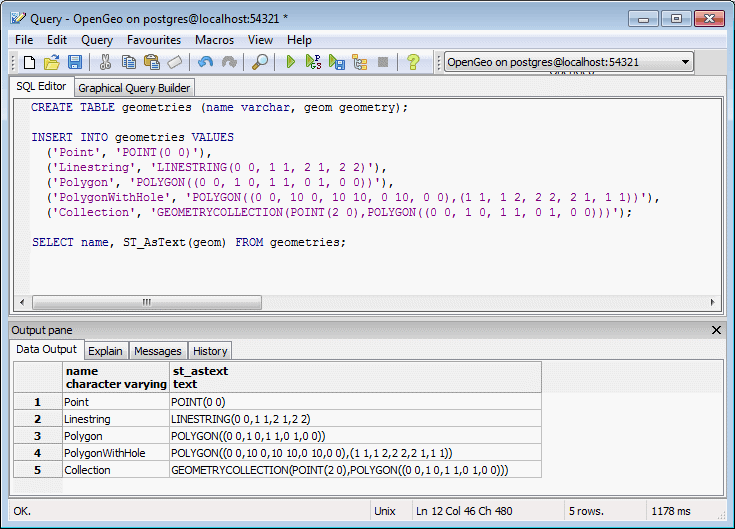735x529 pixels.
Task: Open Find with the magnifier icon
Action: (x=259, y=62)
